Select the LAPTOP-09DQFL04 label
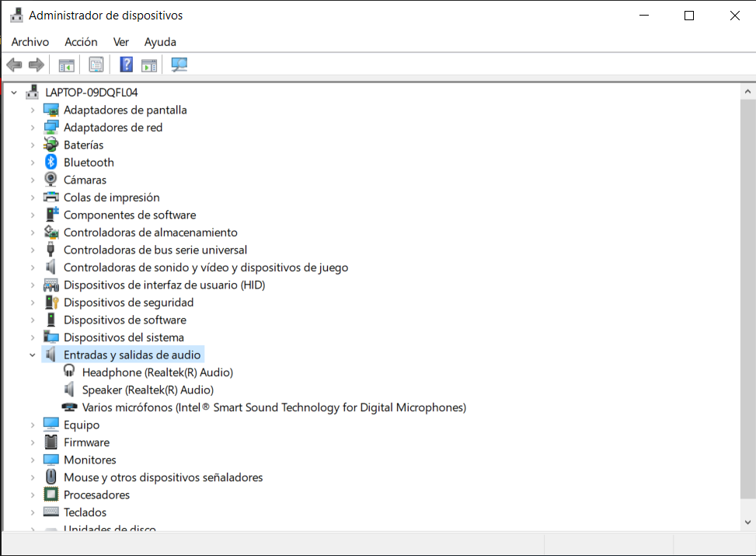This screenshot has height=556, width=756. coord(92,93)
